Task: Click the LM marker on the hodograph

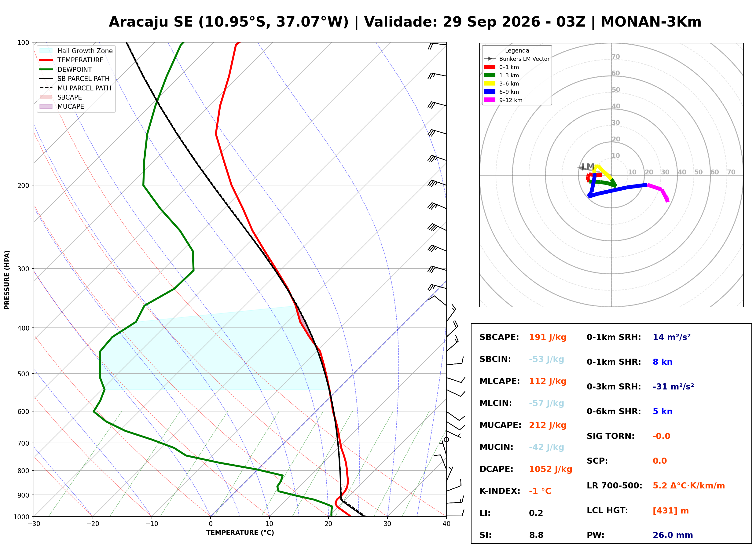Action: (587, 167)
